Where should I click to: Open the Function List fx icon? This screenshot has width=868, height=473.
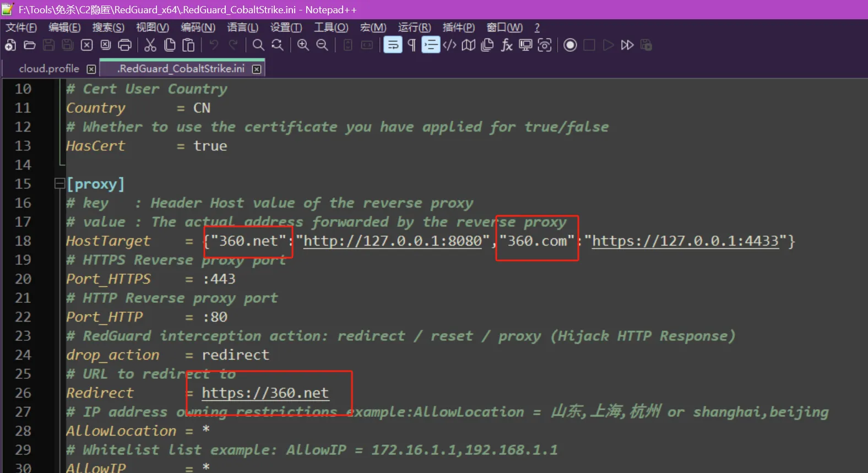[x=507, y=45]
